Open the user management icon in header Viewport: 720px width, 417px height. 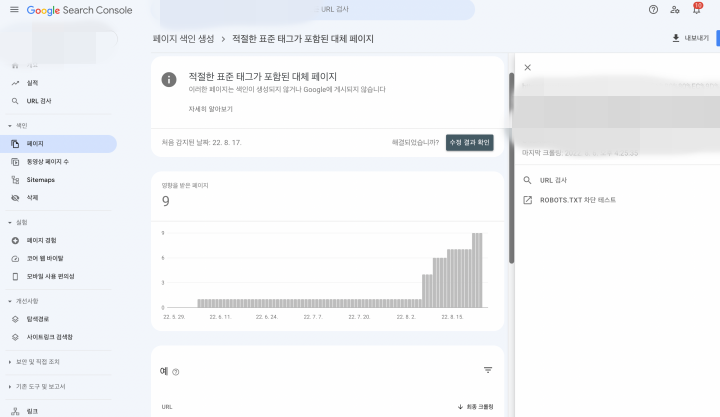[x=675, y=10]
